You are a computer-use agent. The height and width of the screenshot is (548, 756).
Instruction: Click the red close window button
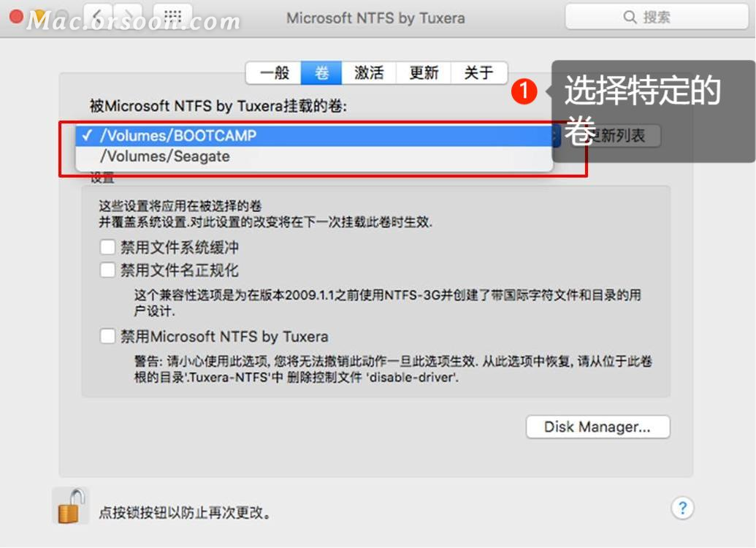click(x=16, y=17)
